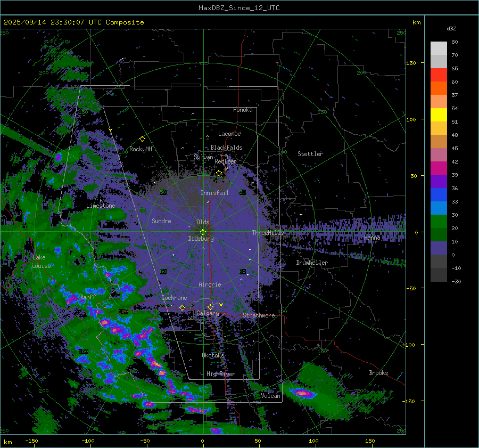Select the Ponoka city label

[243, 110]
